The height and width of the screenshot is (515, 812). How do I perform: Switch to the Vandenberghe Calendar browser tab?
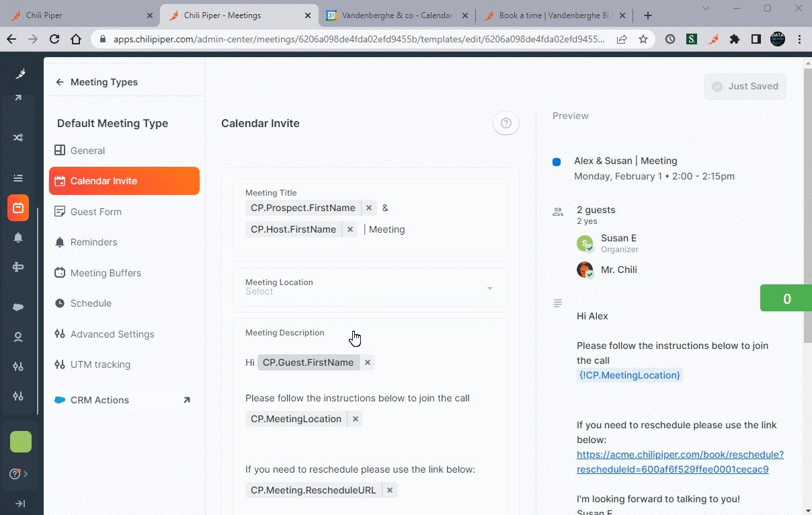point(395,15)
